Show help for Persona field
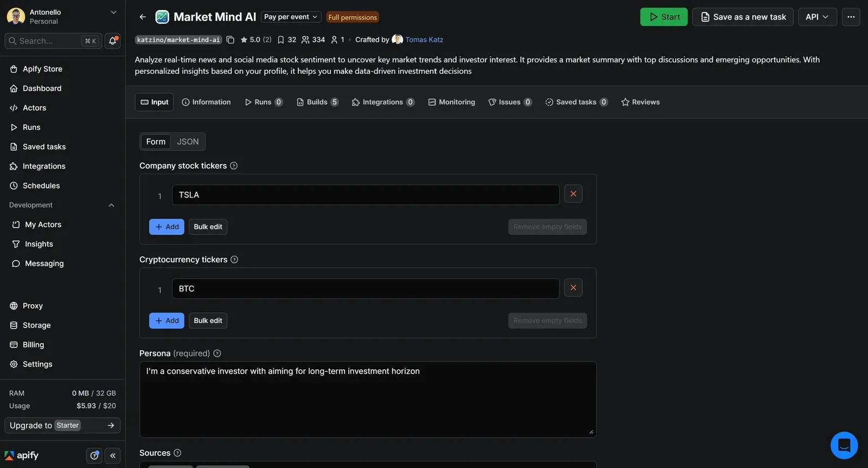The height and width of the screenshot is (468, 868). click(x=217, y=353)
